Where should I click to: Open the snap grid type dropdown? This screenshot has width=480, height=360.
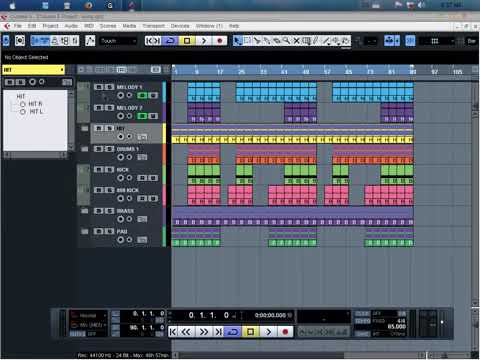pyautogui.click(x=437, y=41)
